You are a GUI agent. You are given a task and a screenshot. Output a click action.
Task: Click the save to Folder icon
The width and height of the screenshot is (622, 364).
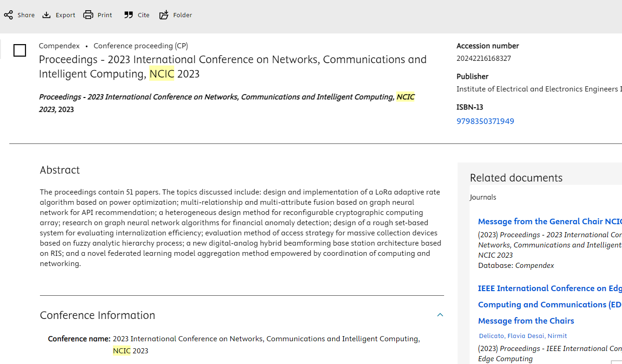click(x=164, y=15)
